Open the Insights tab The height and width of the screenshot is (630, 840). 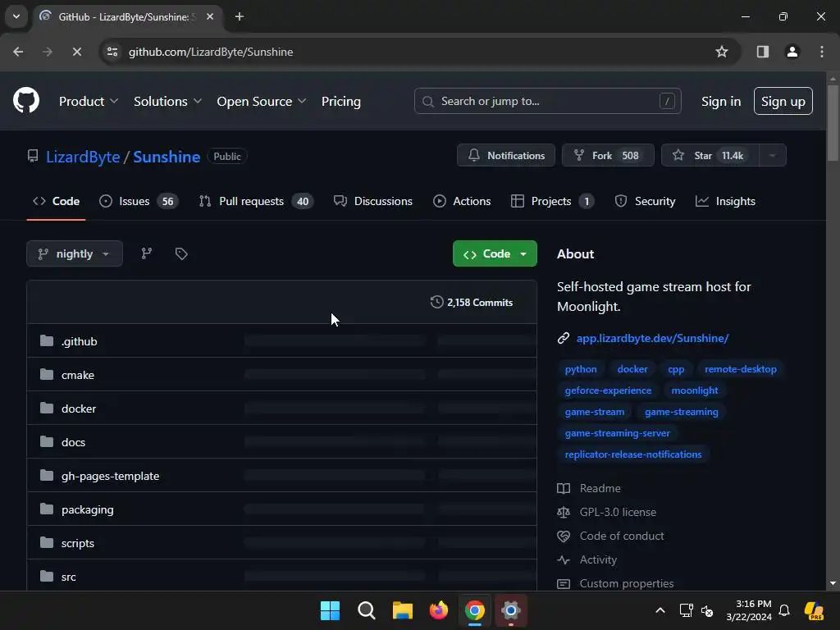click(725, 202)
